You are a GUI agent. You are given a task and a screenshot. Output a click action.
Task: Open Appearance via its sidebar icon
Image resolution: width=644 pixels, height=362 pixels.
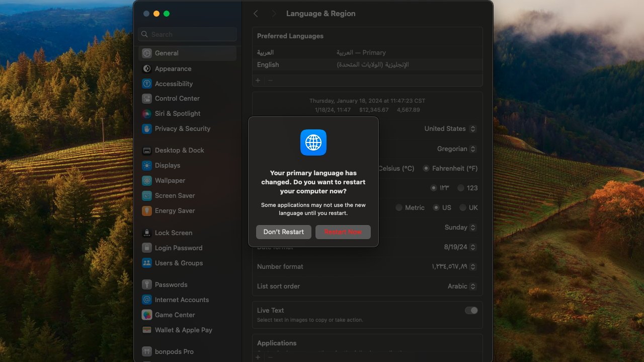[147, 69]
